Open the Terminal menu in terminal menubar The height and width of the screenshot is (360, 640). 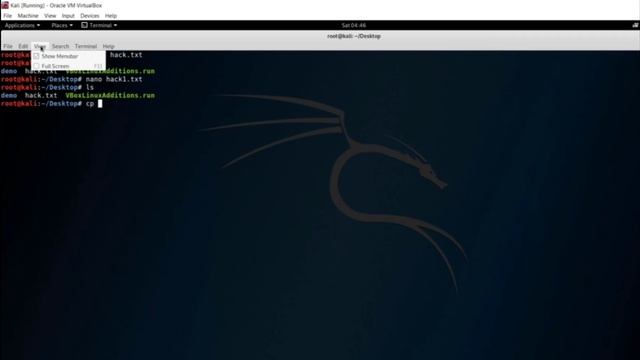[x=86, y=46]
